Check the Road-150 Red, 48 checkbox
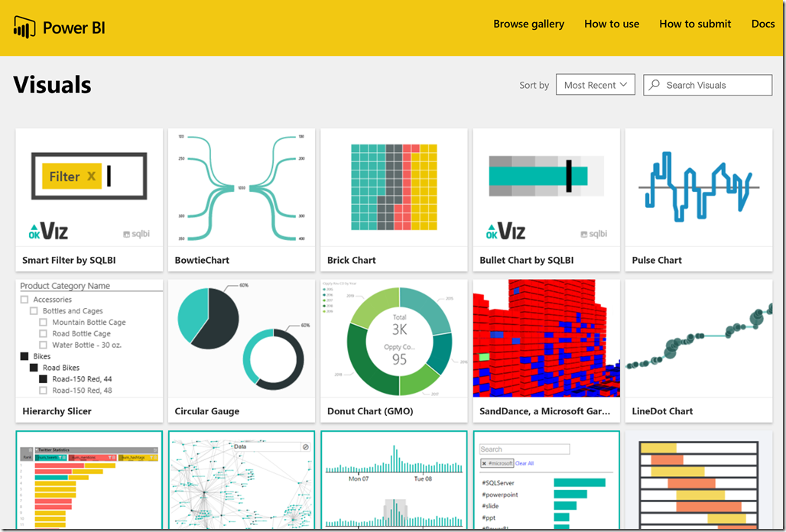 (43, 391)
